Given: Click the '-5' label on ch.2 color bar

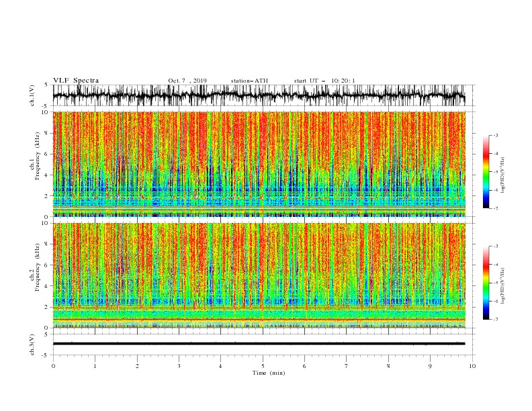Looking at the screenshot, I should pos(496,283).
